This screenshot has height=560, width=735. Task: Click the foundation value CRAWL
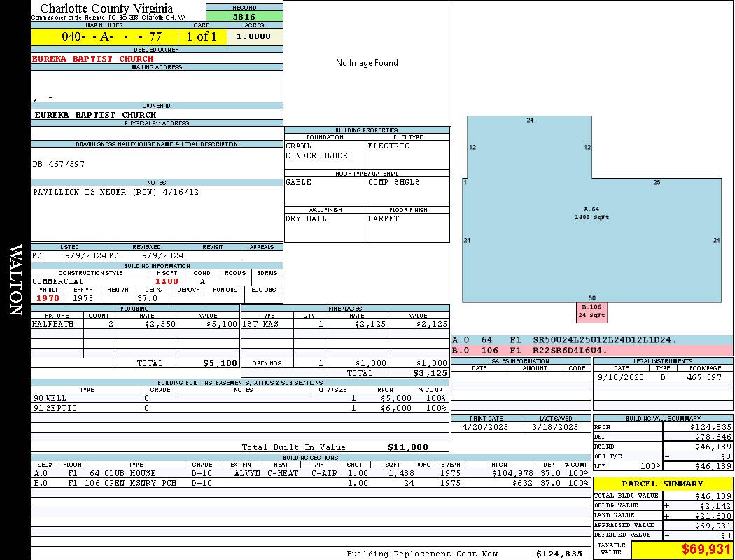tap(298, 146)
